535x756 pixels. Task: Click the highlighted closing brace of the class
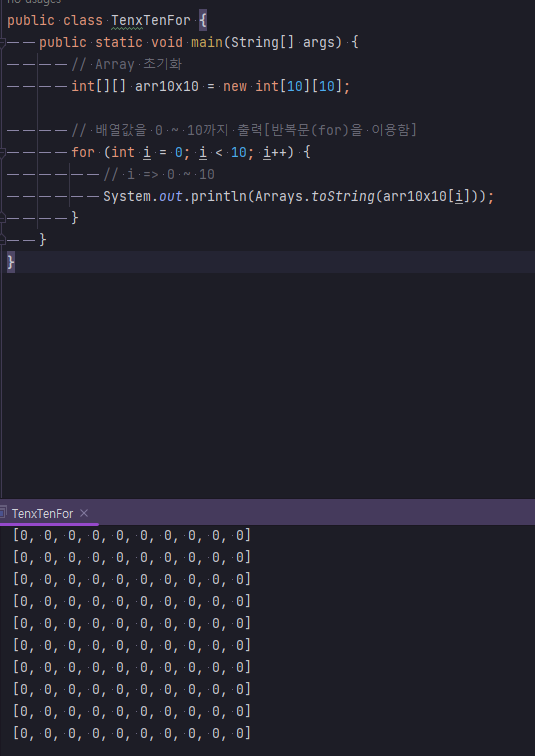[11, 262]
